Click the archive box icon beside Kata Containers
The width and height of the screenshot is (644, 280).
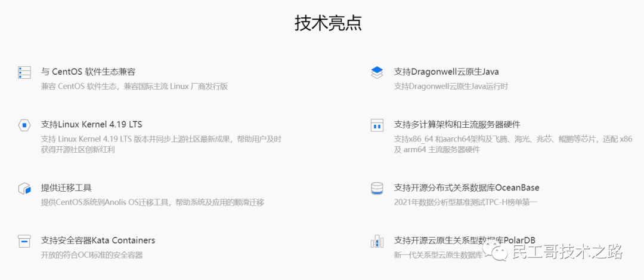tap(24, 241)
